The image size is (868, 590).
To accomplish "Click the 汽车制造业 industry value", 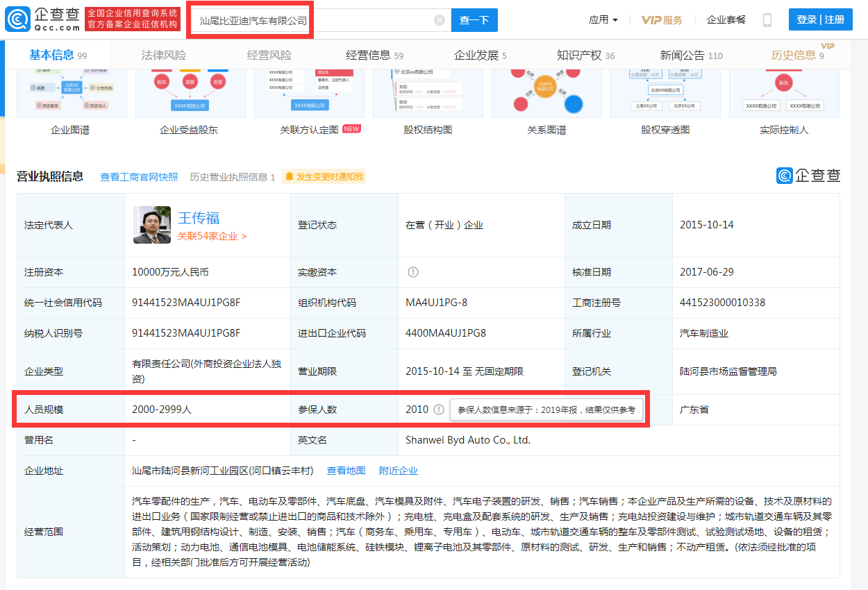I will (x=704, y=333).
